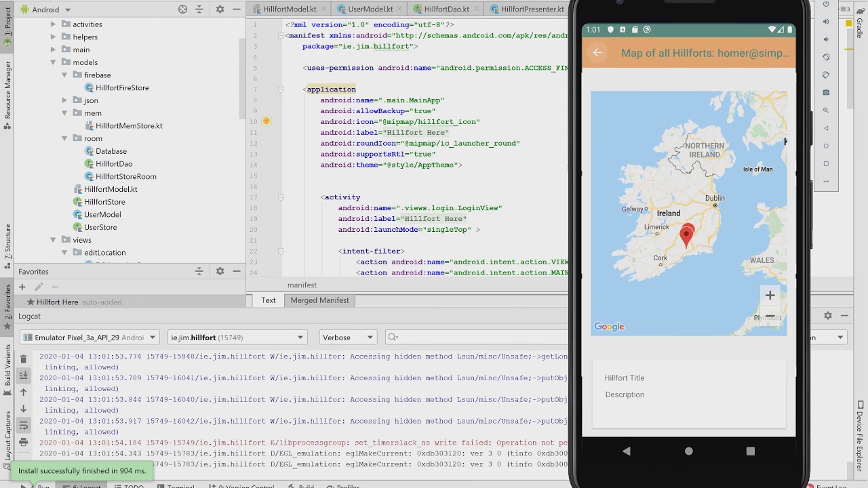Click the emulator volume up button
This screenshot has width=868, height=488.
click(x=826, y=22)
